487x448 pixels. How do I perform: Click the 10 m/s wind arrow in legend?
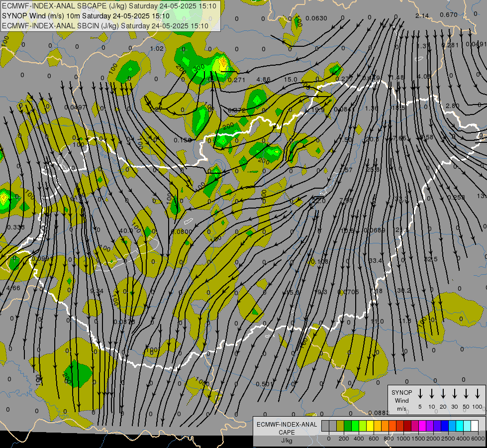click(x=432, y=394)
